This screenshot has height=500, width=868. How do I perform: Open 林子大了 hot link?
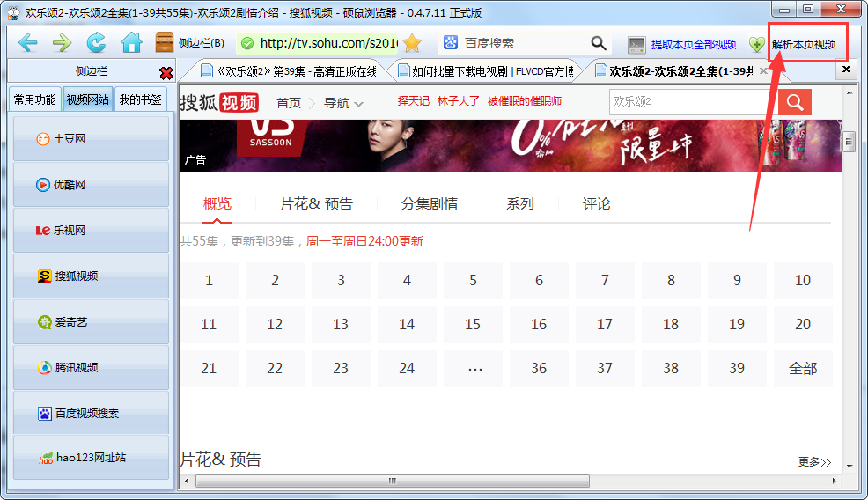[459, 100]
